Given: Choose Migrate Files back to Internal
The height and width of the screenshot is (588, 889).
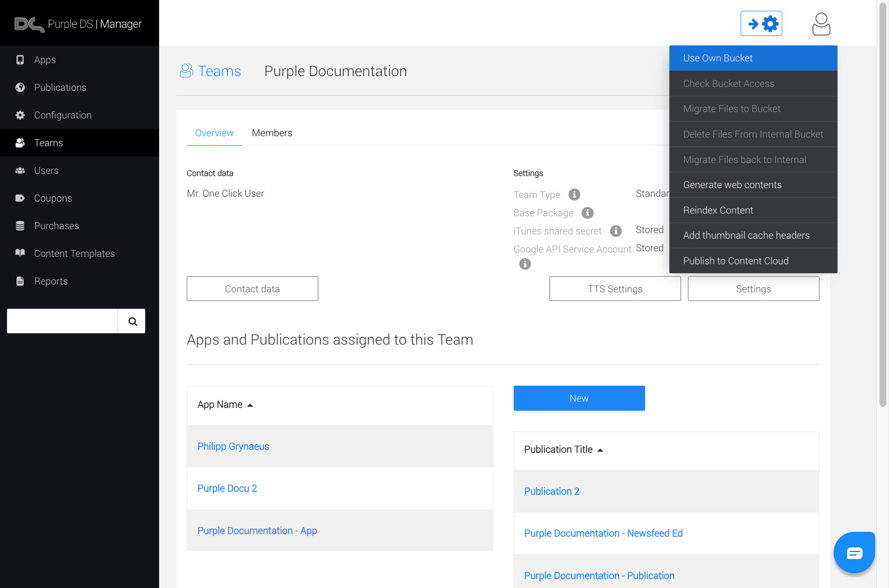Looking at the screenshot, I should pyautogui.click(x=753, y=160).
